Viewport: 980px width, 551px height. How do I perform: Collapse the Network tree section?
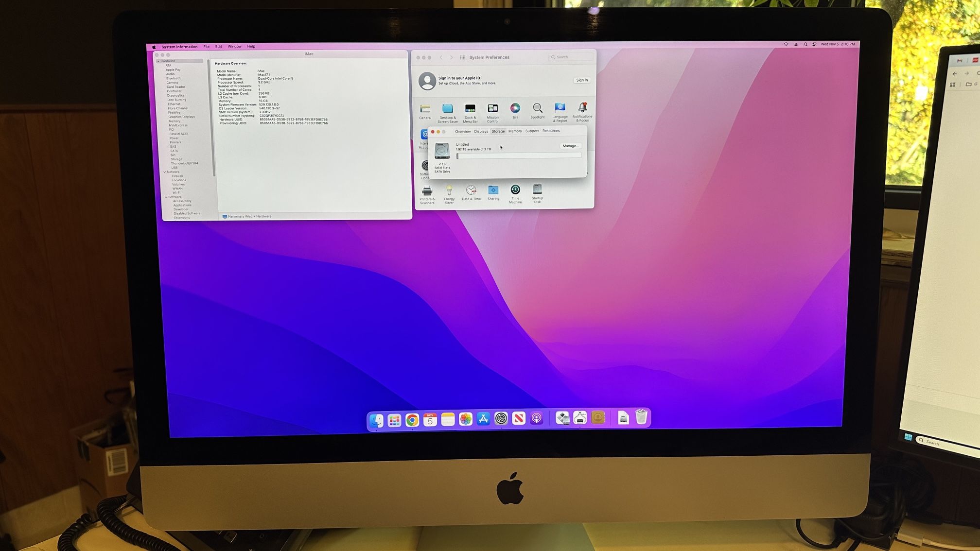click(165, 172)
